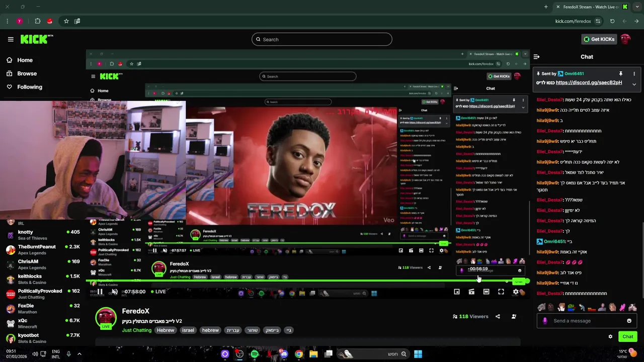Share the stream via share icon
The height and width of the screenshot is (362, 644).
[498, 317]
